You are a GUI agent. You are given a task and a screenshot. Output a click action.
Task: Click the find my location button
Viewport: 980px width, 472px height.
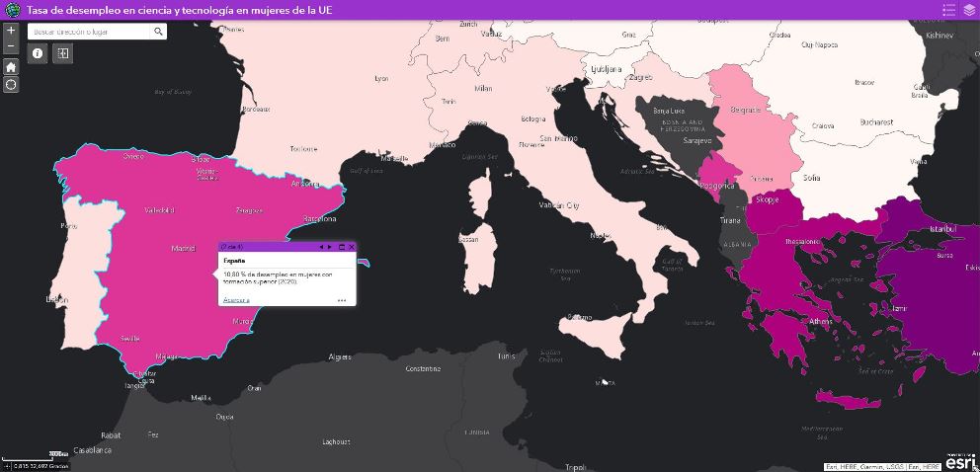point(11,85)
